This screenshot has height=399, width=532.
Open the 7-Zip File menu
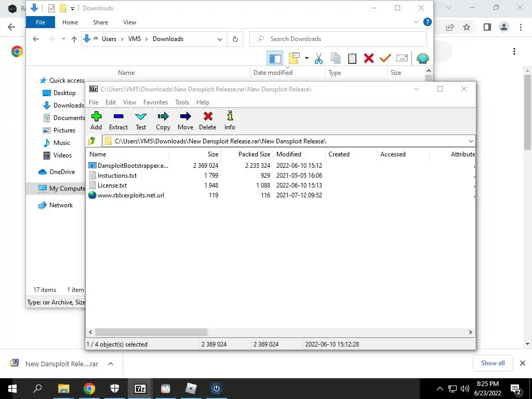tap(94, 102)
